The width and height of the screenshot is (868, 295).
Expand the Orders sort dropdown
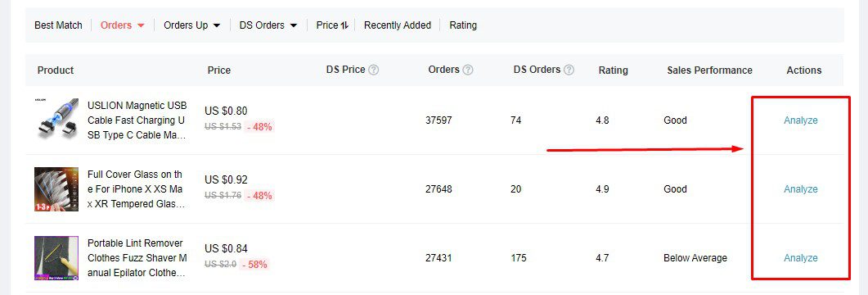coord(141,25)
